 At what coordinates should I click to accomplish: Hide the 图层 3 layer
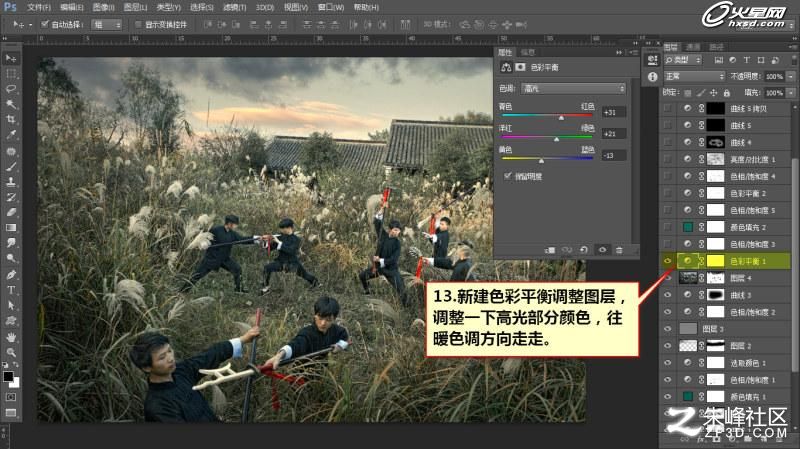coord(667,329)
